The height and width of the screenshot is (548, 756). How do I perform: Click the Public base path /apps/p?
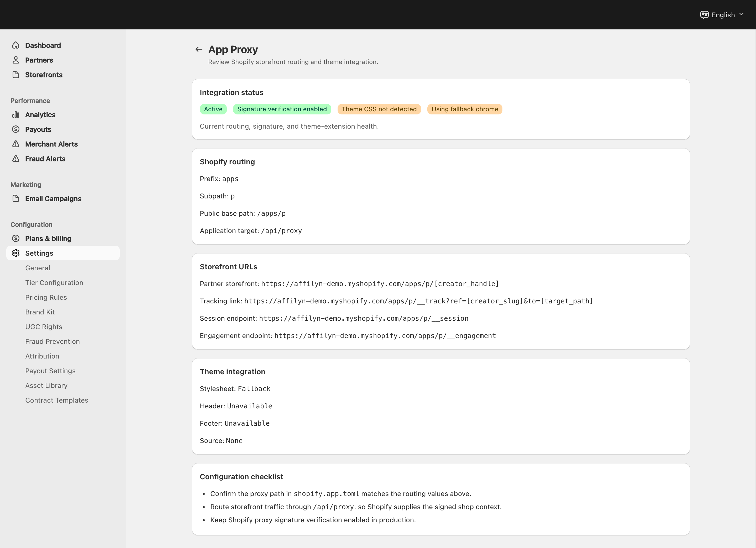coord(271,213)
